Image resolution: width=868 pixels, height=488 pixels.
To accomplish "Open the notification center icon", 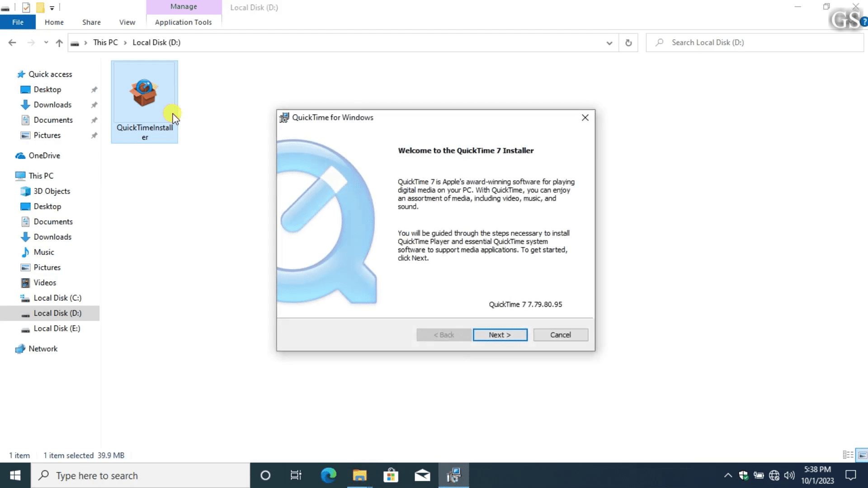I will [851, 475].
